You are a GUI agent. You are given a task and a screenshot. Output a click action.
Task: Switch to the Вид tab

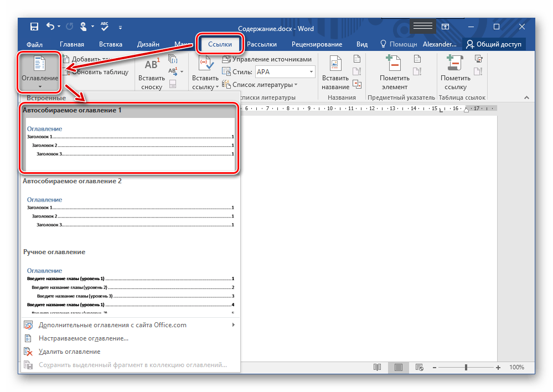pyautogui.click(x=362, y=44)
